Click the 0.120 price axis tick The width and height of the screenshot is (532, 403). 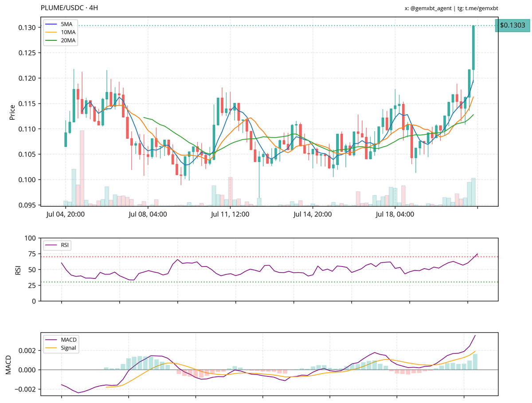click(27, 78)
